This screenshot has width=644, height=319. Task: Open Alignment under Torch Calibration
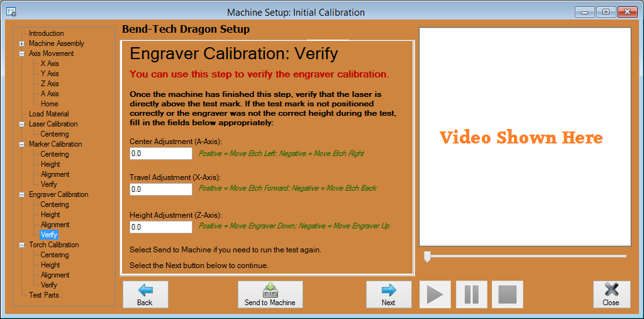pos(55,275)
